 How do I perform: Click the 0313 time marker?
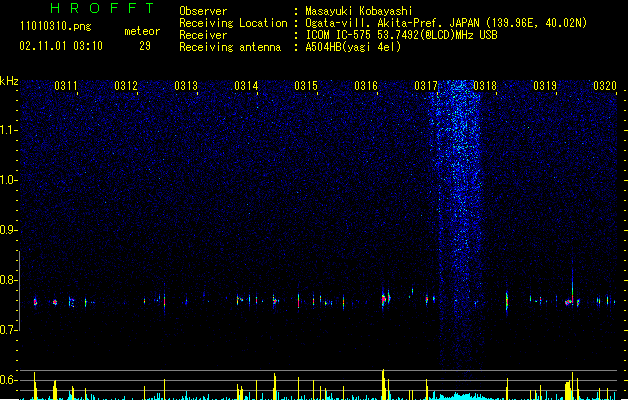pyautogui.click(x=186, y=86)
